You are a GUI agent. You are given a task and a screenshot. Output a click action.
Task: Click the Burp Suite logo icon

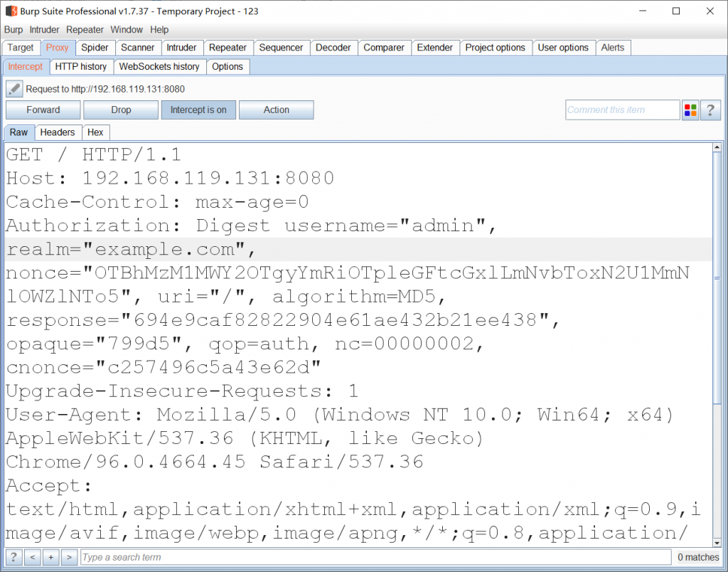(x=11, y=11)
